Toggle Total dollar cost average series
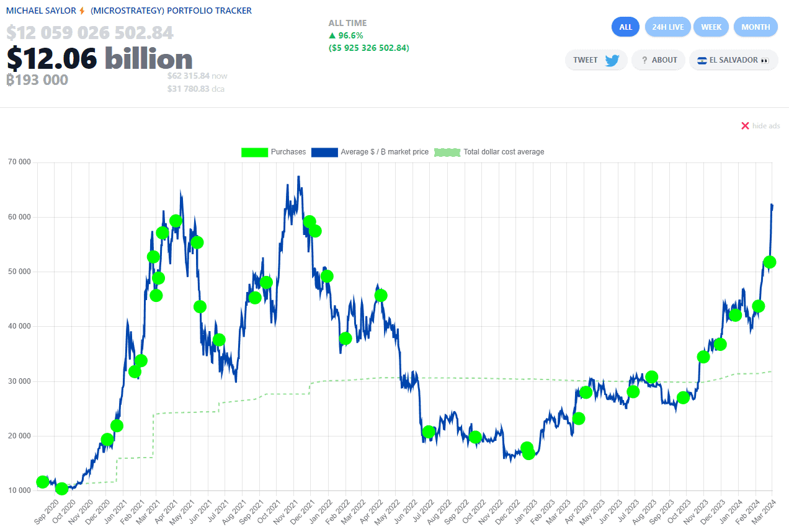 pos(489,152)
